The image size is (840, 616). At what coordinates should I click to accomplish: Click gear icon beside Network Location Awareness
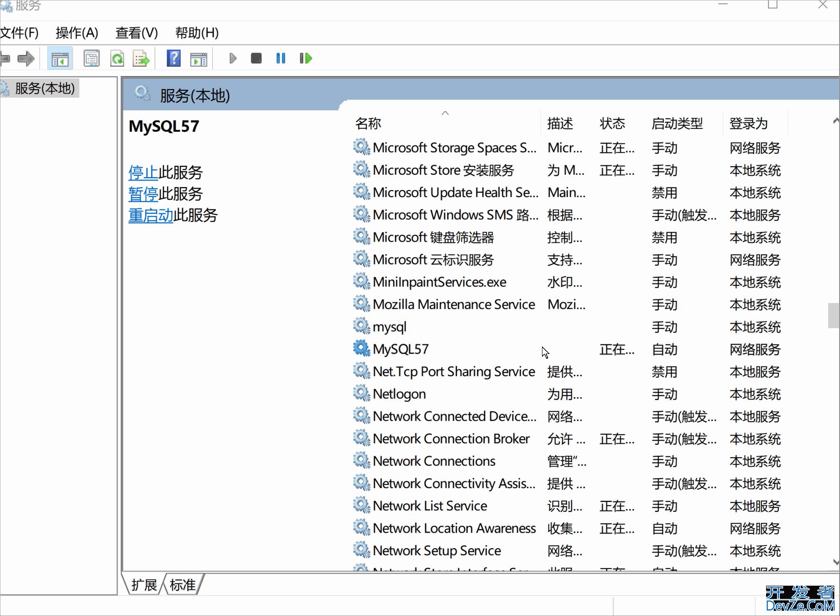coord(361,527)
